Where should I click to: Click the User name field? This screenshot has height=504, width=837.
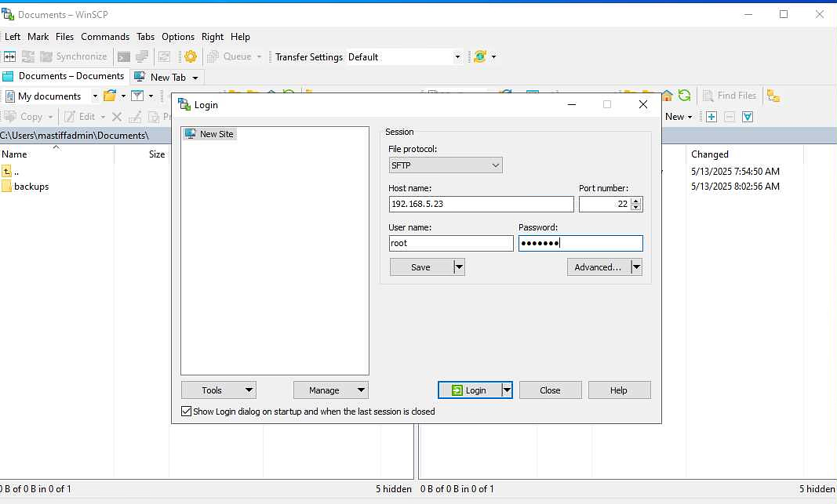[451, 243]
